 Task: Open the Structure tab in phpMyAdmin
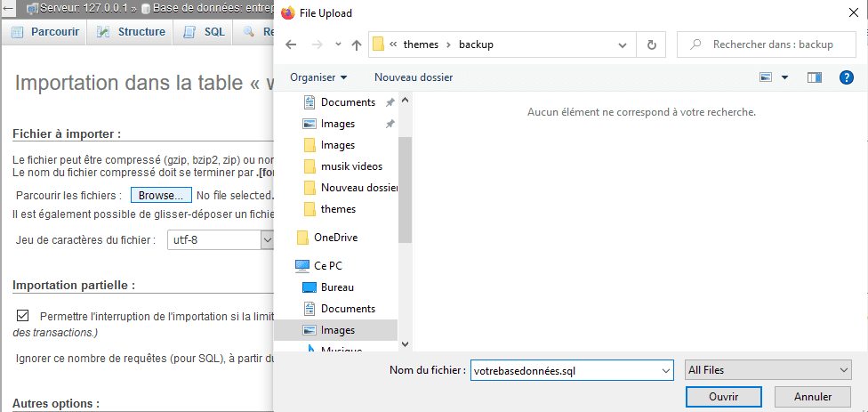click(131, 32)
